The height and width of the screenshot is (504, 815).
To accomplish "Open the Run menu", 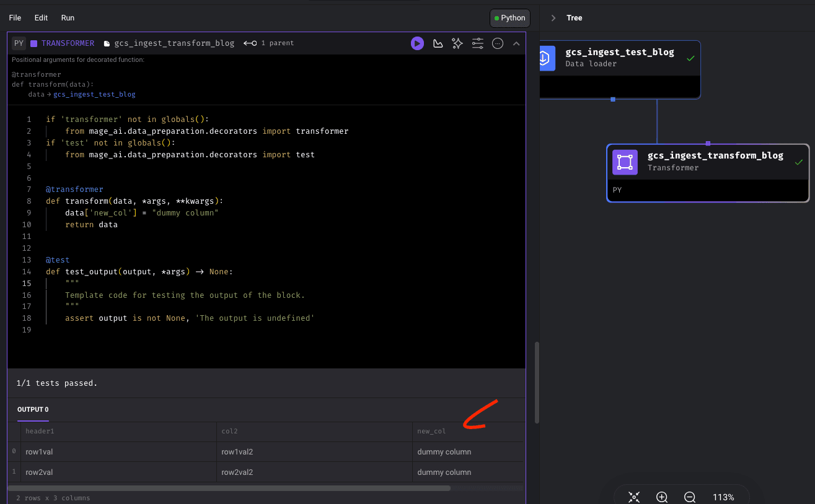I will 68,18.
